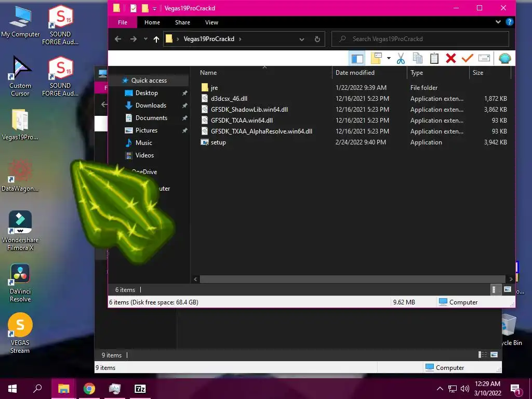This screenshot has width=532, height=399.
Task: Open Downloads in navigation pane
Action: (x=151, y=105)
